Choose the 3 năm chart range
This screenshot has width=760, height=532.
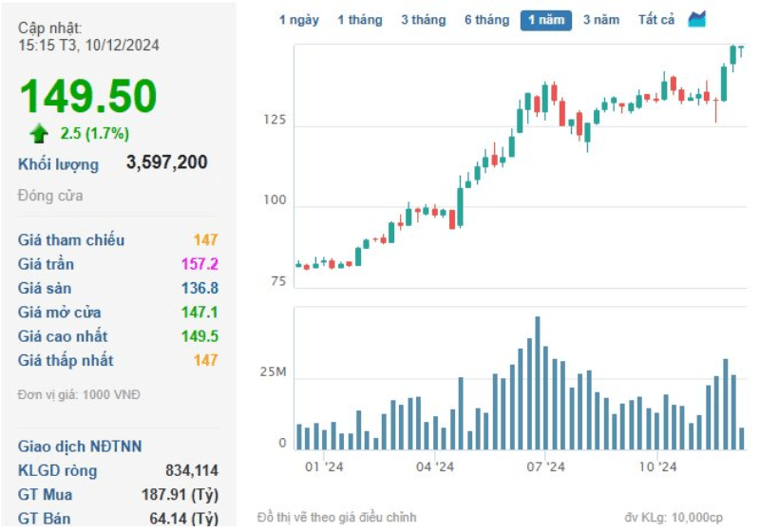(x=601, y=20)
